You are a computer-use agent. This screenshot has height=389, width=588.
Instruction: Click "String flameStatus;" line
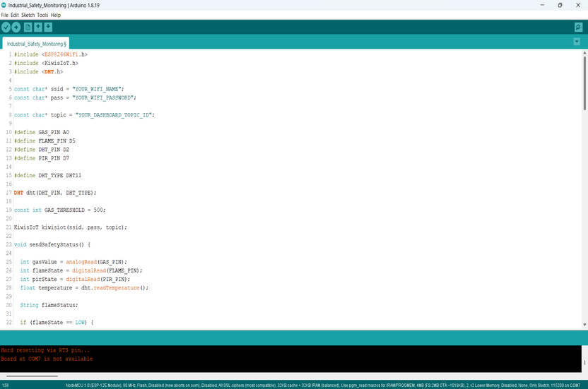pyautogui.click(x=49, y=305)
